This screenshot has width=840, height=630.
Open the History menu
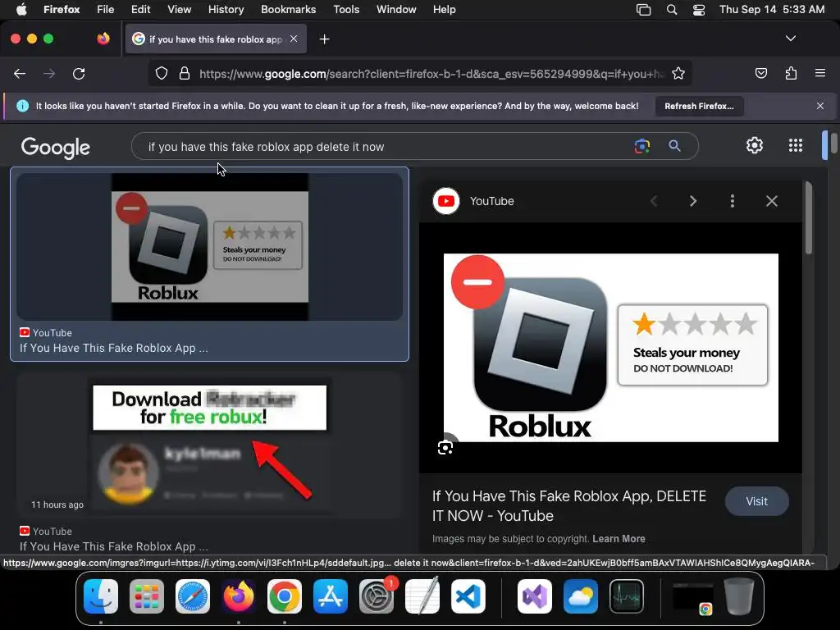pyautogui.click(x=226, y=9)
